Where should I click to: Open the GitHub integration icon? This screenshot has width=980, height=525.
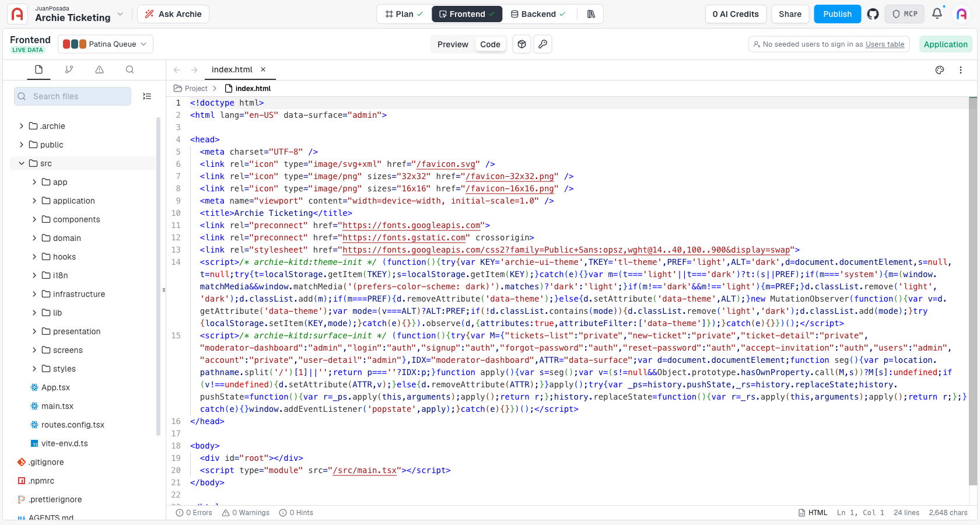click(x=873, y=14)
